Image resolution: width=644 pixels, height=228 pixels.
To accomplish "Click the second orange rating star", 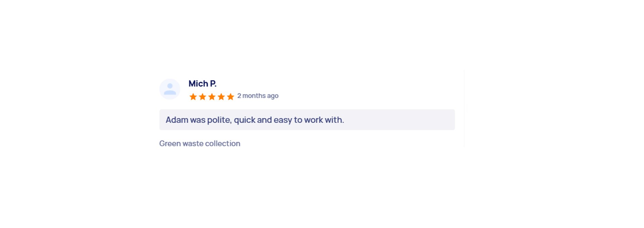I will [x=203, y=97].
